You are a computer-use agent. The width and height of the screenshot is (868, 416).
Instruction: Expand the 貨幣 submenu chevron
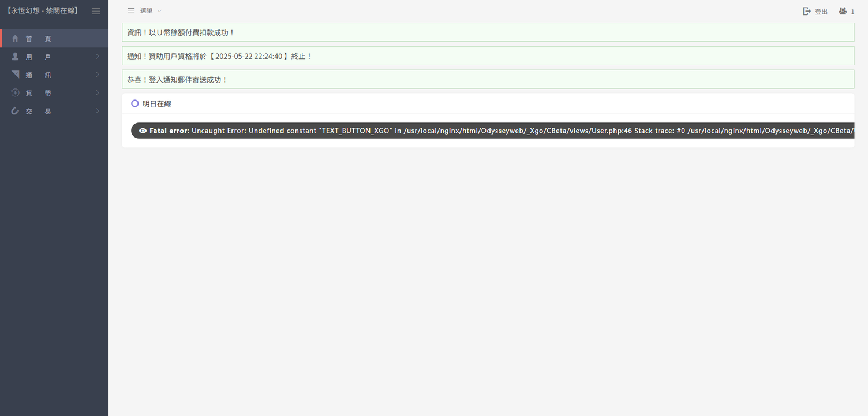98,92
